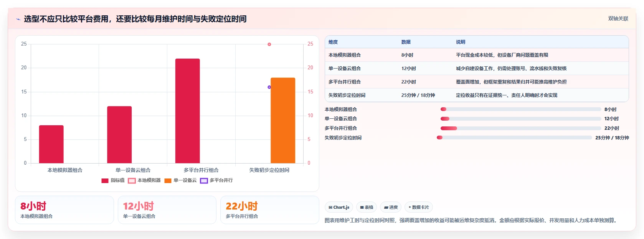
Task: Click description starting 减少自建设备工作
Action: [511, 69]
